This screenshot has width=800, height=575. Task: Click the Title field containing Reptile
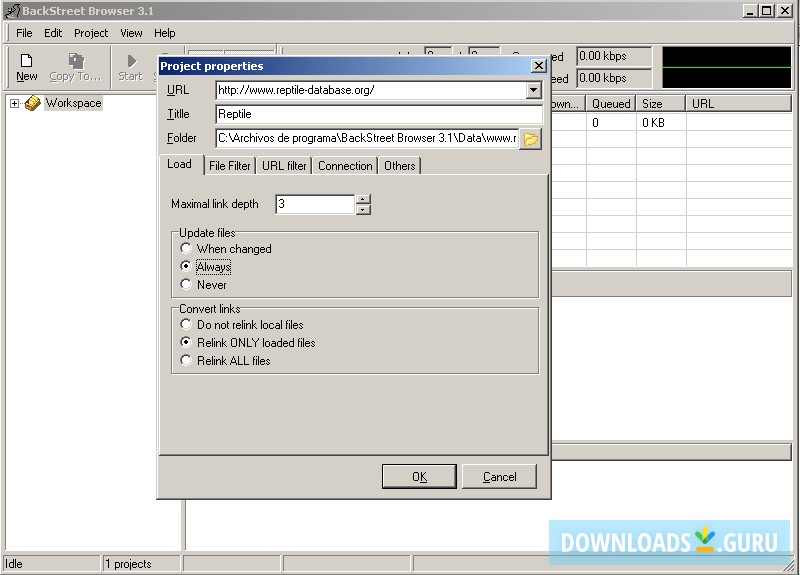click(379, 114)
